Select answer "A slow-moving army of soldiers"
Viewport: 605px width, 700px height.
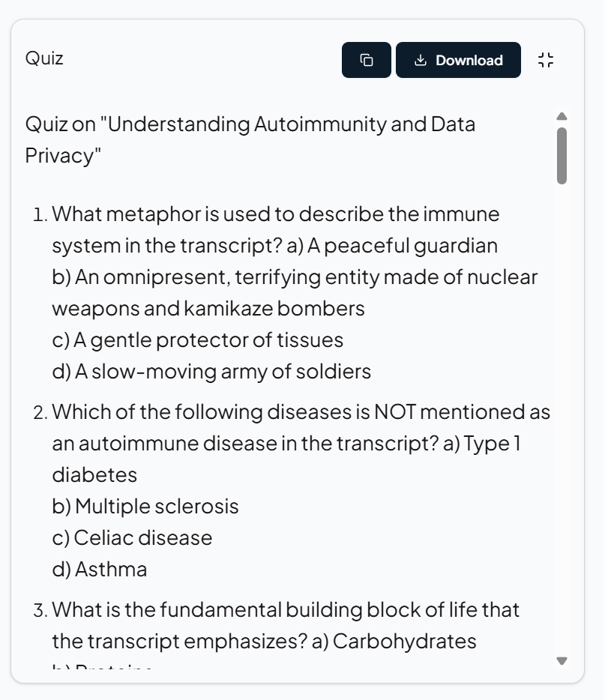tap(211, 372)
